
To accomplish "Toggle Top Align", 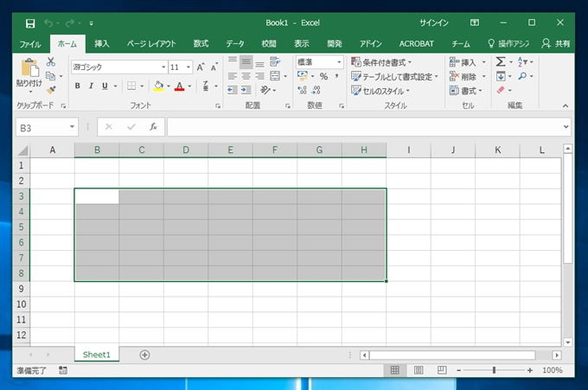I will [233, 62].
